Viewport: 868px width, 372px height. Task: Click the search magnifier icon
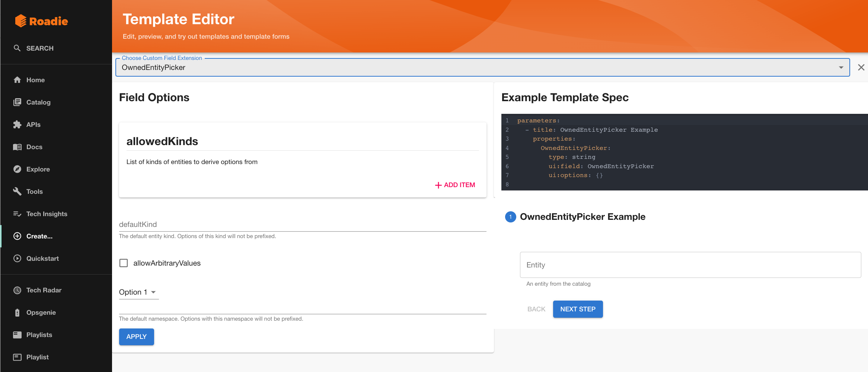[17, 48]
